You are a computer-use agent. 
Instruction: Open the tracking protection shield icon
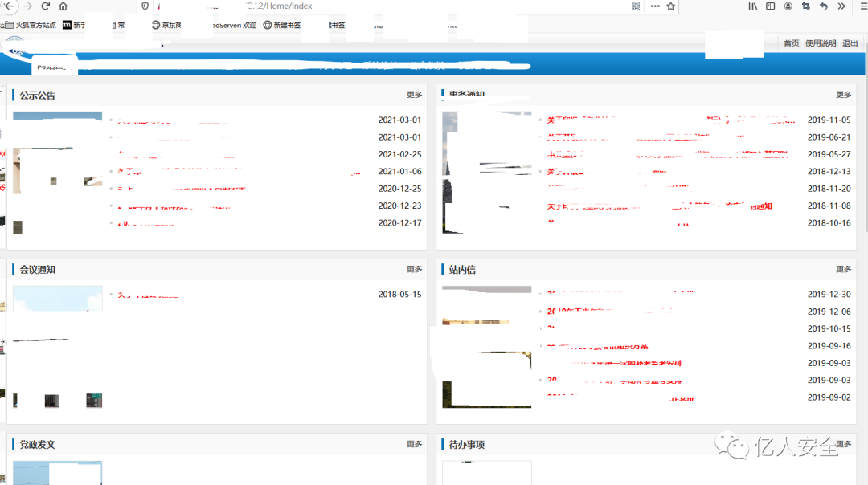[145, 6]
